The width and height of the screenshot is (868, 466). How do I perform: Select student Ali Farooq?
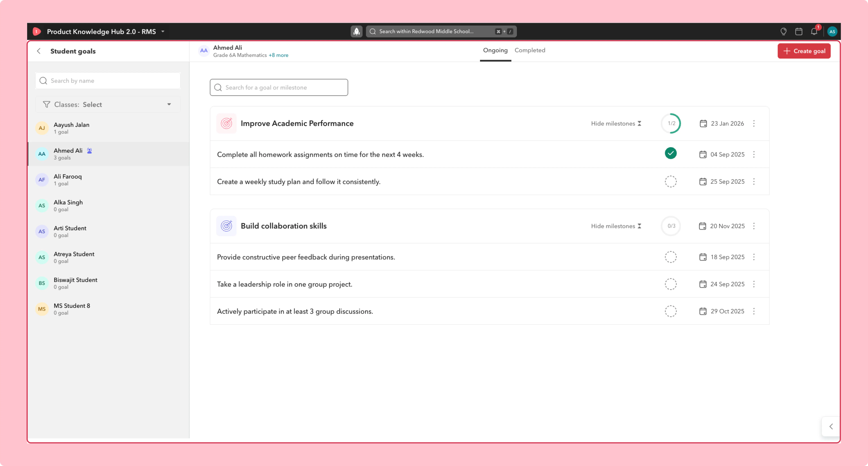(108, 180)
